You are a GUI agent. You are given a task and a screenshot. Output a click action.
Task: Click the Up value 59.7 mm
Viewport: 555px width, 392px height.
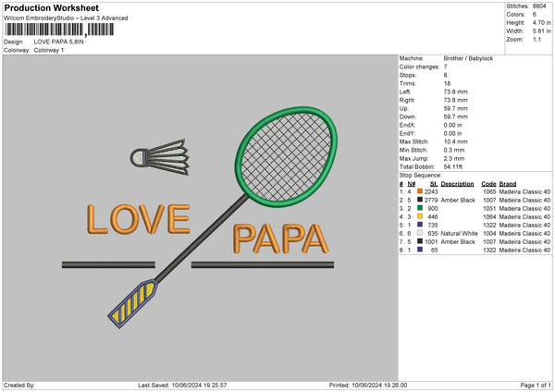455,108
